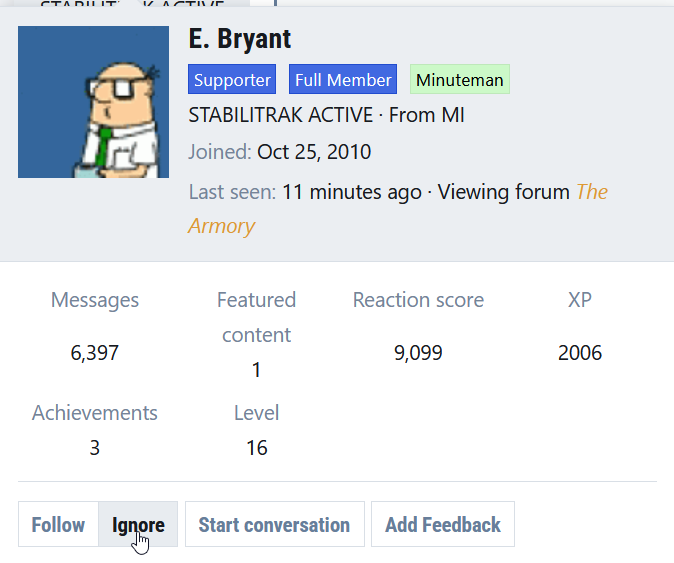Click the Add Feedback button

pyautogui.click(x=442, y=525)
